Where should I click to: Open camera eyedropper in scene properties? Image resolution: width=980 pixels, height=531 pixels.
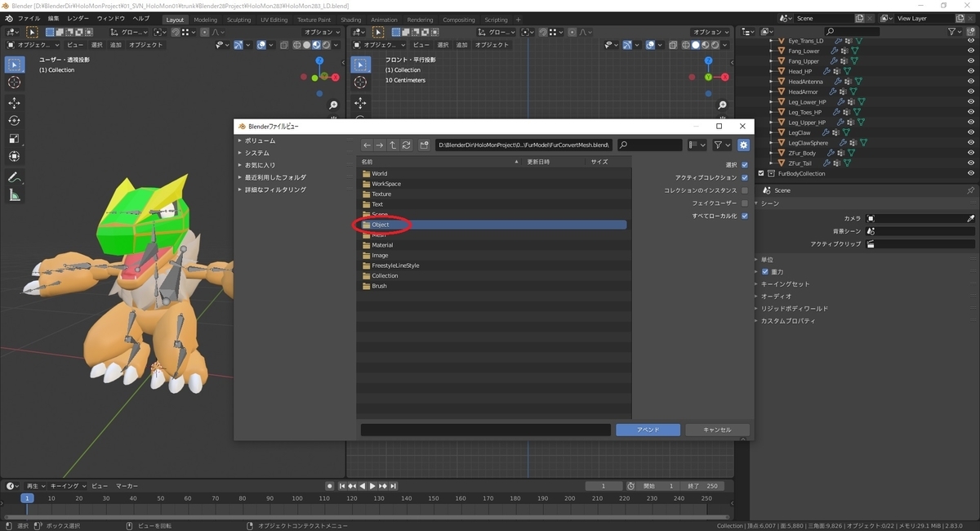pyautogui.click(x=971, y=219)
